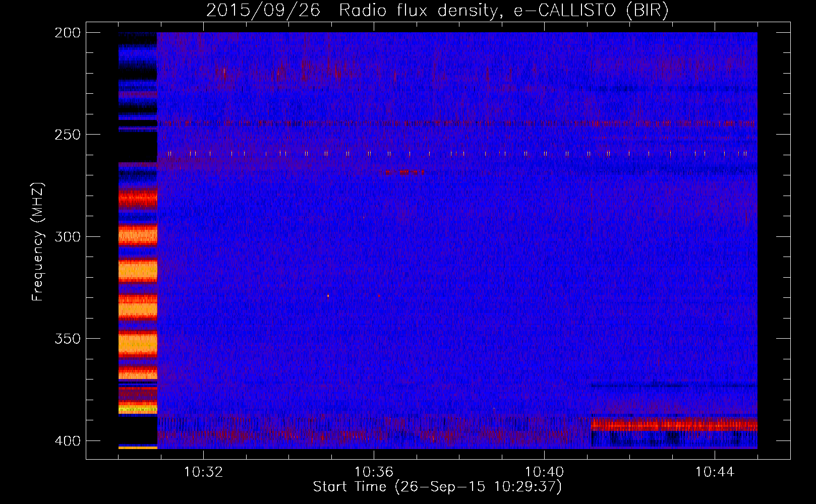Select the 10:40 time tick label

pyautogui.click(x=544, y=472)
